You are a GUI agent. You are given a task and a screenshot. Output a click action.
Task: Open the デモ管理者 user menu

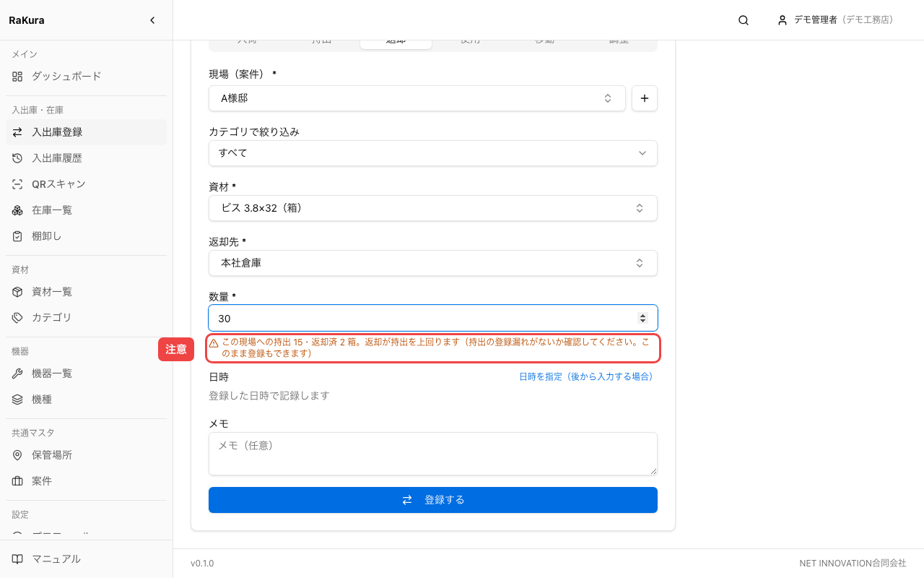(x=835, y=20)
